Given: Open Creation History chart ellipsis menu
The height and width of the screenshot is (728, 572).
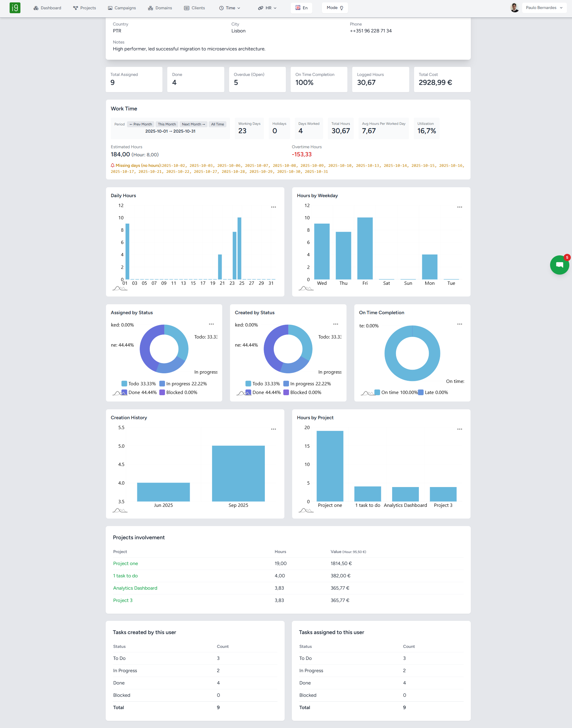Looking at the screenshot, I should coord(273,429).
